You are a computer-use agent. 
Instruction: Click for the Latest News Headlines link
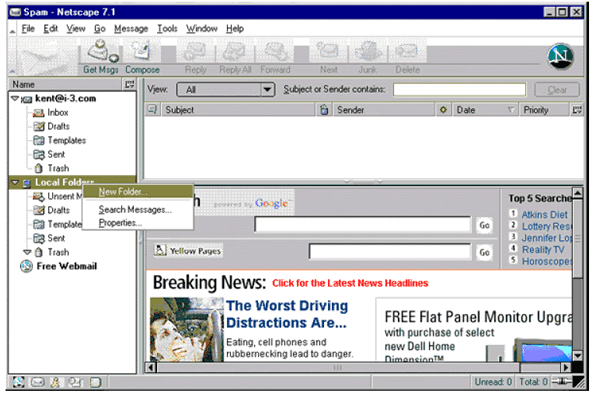point(350,283)
